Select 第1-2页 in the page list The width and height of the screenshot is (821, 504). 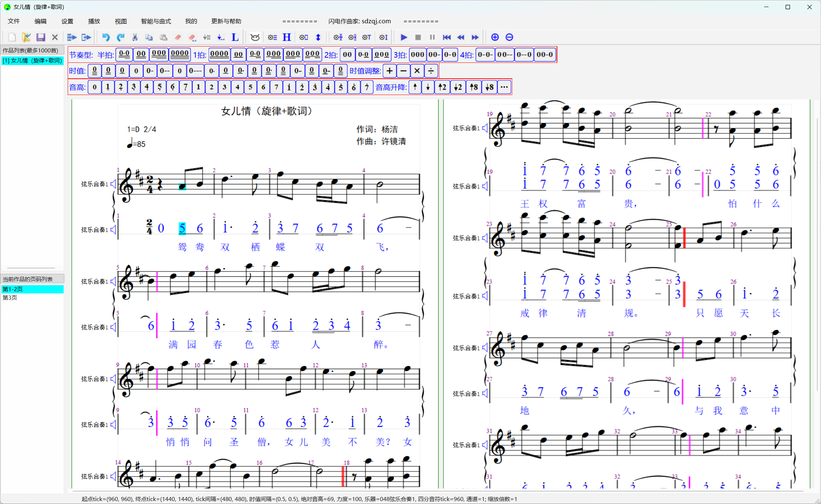[33, 289]
